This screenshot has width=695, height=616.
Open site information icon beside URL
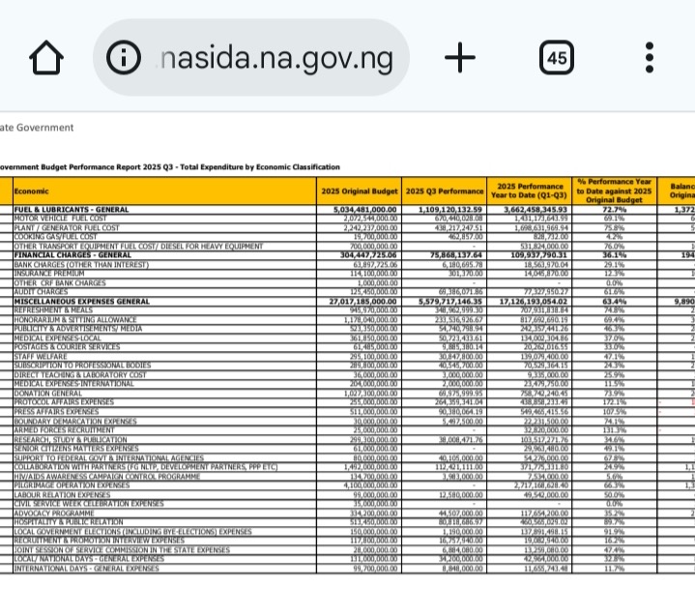124,59
